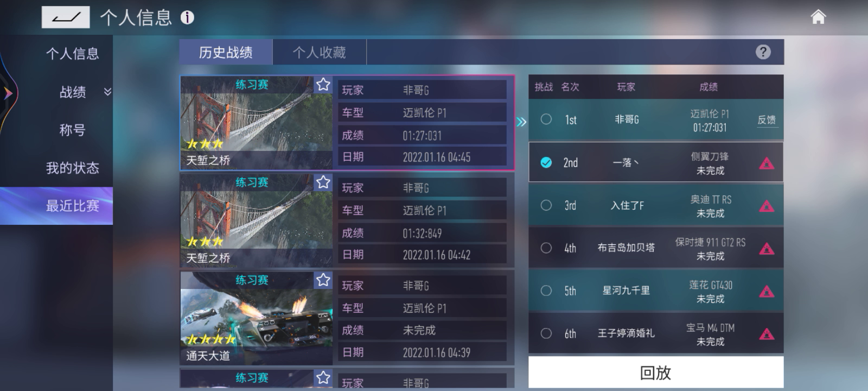The image size is (868, 391).
Task: Expand the 战绩 sidebar chevron
Action: tap(107, 92)
